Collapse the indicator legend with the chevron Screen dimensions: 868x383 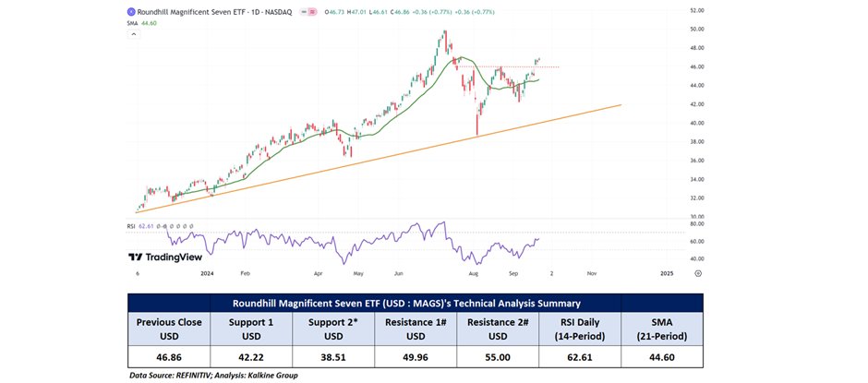click(133, 34)
